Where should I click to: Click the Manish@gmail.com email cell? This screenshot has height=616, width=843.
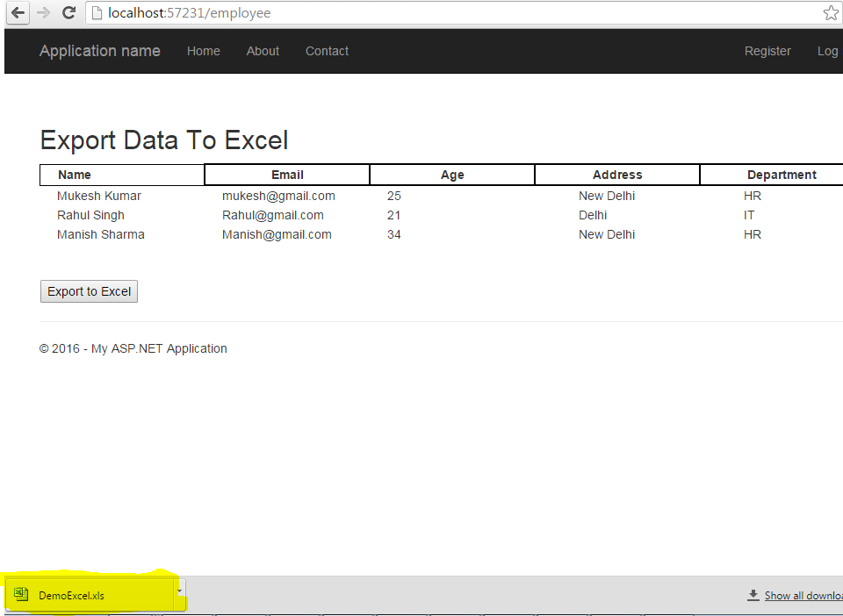click(x=277, y=234)
